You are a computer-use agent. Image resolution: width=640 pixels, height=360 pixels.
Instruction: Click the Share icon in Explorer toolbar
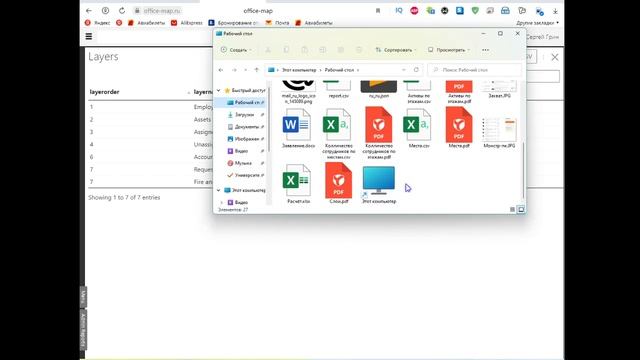point(341,50)
